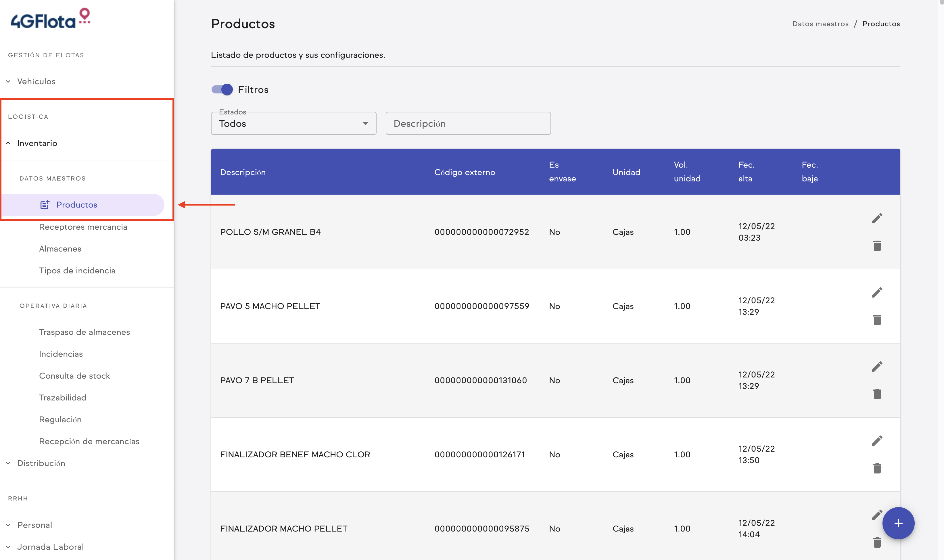Viewport: 944px width, 560px height.
Task: Click the Descripción filter input field
Action: tap(467, 123)
